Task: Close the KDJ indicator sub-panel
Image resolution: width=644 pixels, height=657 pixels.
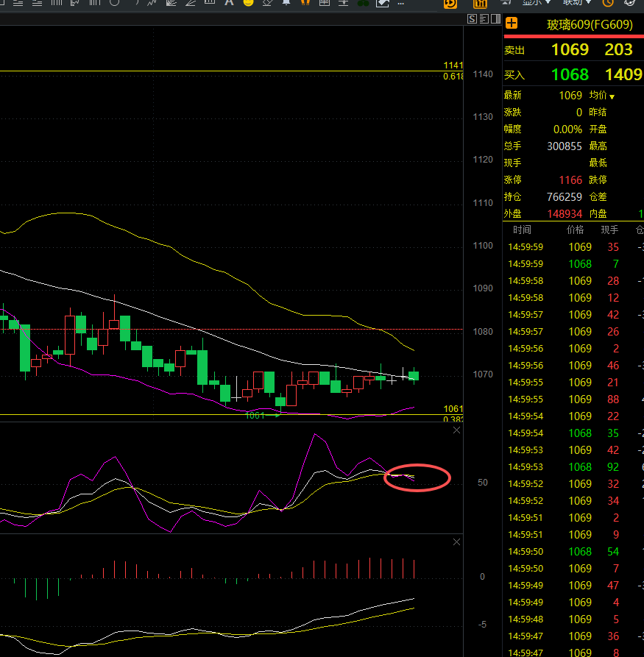Action: [x=456, y=430]
